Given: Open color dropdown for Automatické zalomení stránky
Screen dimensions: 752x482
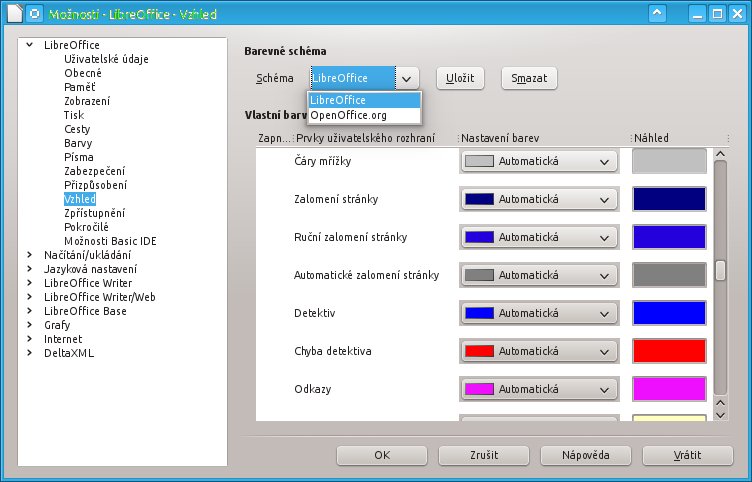Looking at the screenshot, I should click(539, 275).
